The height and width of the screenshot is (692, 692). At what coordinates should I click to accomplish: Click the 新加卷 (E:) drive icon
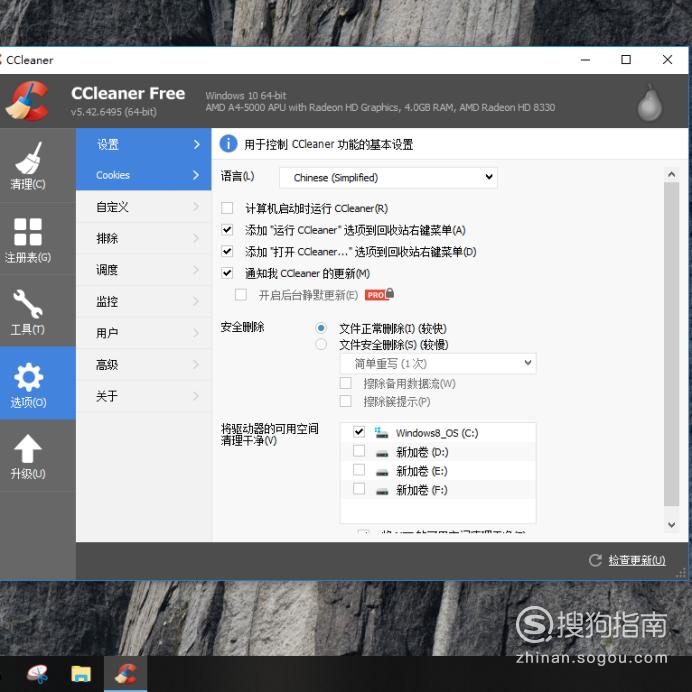click(x=382, y=472)
